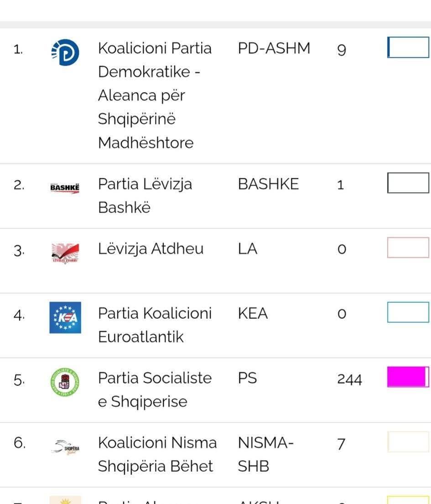Click the Partia Demokratike blue logo
The image size is (431, 504).
pyautogui.click(x=65, y=52)
